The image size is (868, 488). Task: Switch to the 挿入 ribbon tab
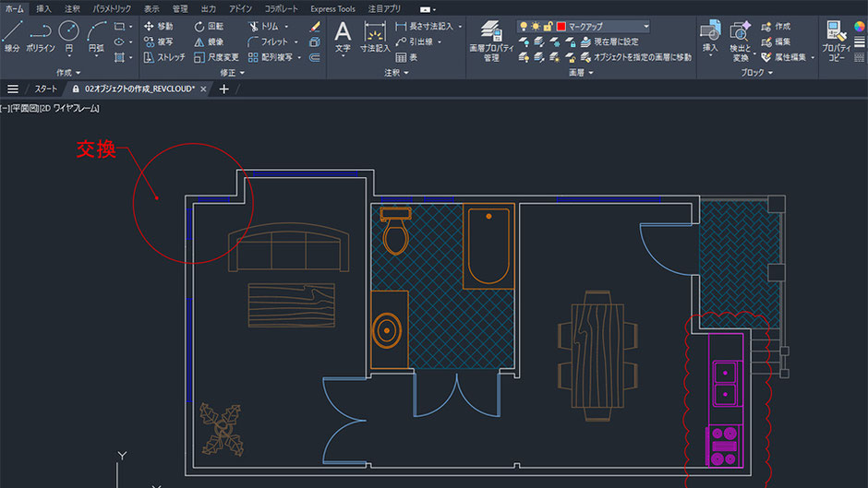(x=43, y=9)
